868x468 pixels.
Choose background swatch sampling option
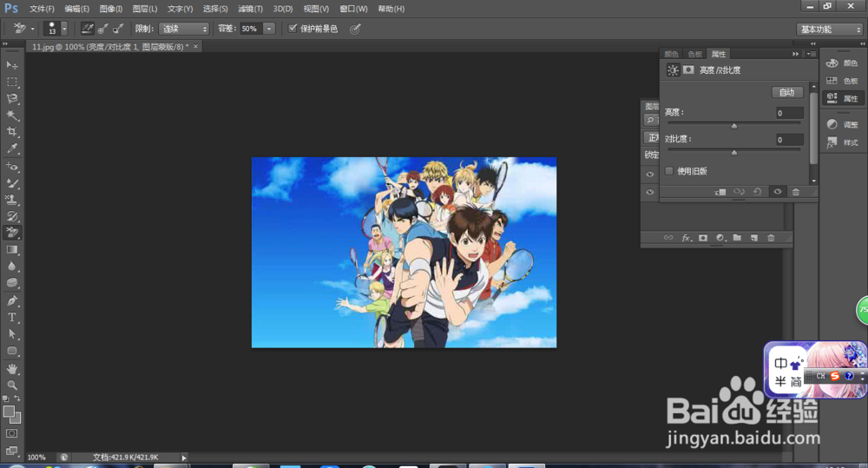tap(118, 29)
